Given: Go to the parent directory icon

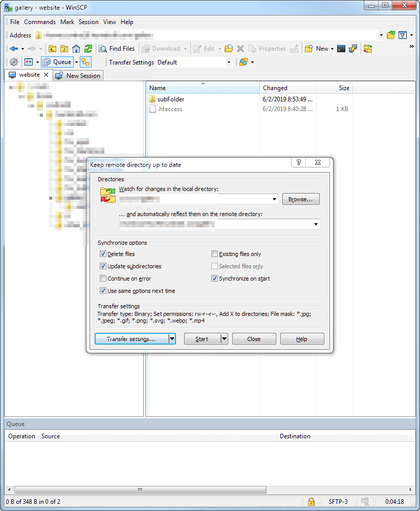Looking at the screenshot, I should coord(53,49).
